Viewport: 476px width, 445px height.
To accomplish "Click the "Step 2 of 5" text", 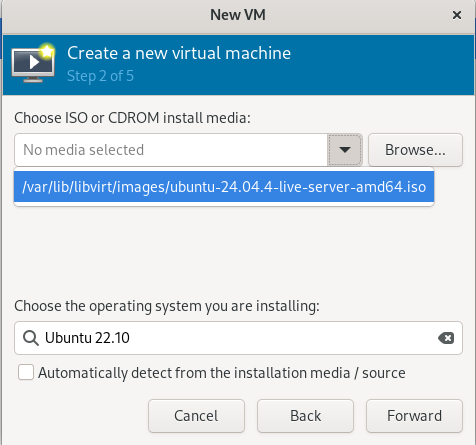I will coord(100,76).
